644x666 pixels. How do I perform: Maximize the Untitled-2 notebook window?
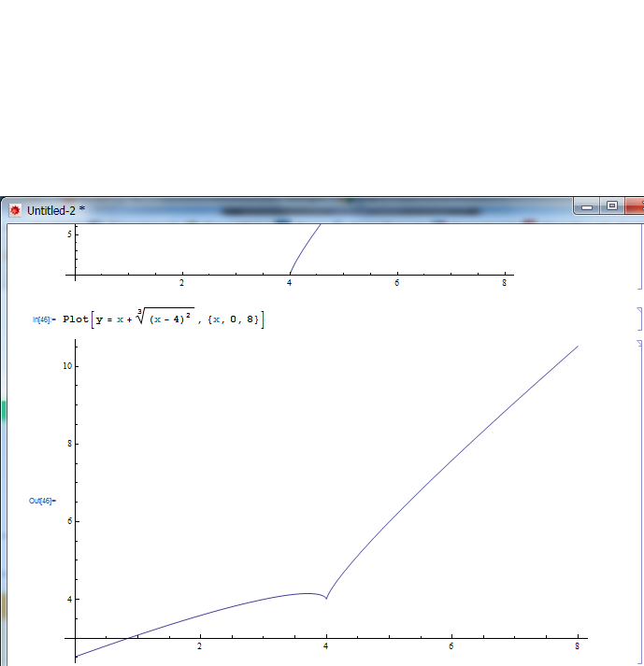click(x=612, y=205)
